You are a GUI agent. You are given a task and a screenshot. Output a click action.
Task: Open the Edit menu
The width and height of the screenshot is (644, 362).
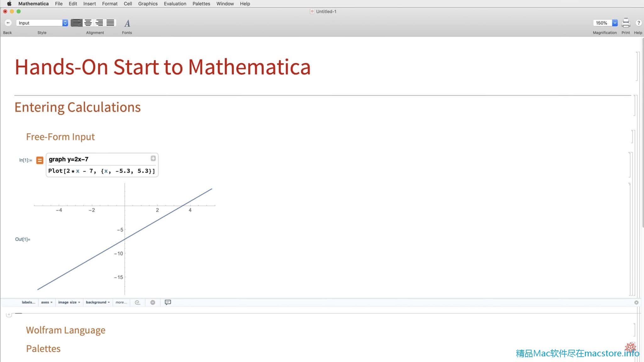point(73,4)
